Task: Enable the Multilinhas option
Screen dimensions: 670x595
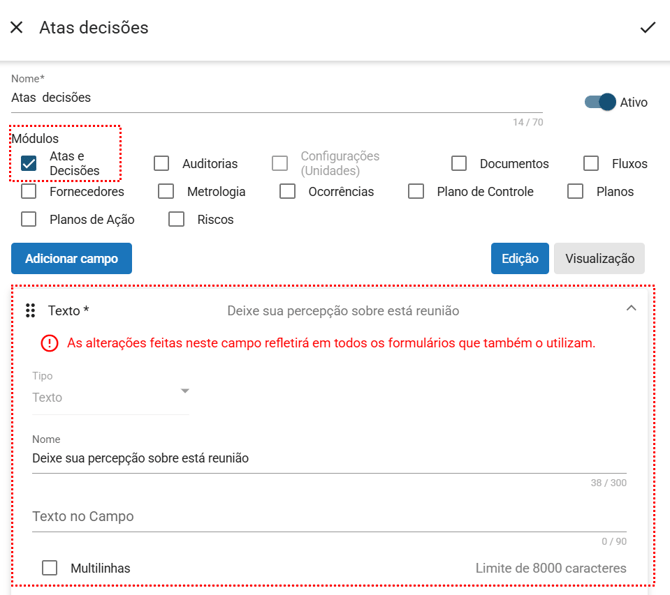Action: [49, 568]
